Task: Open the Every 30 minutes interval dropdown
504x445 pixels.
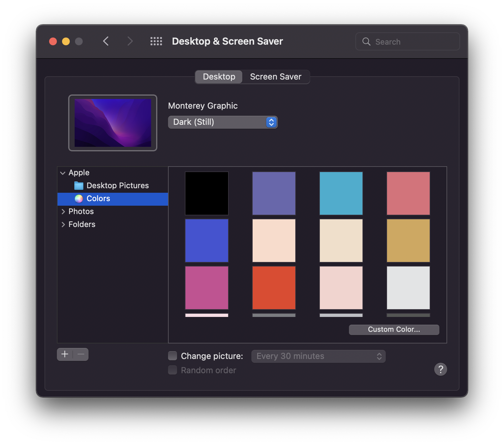Action: point(318,356)
